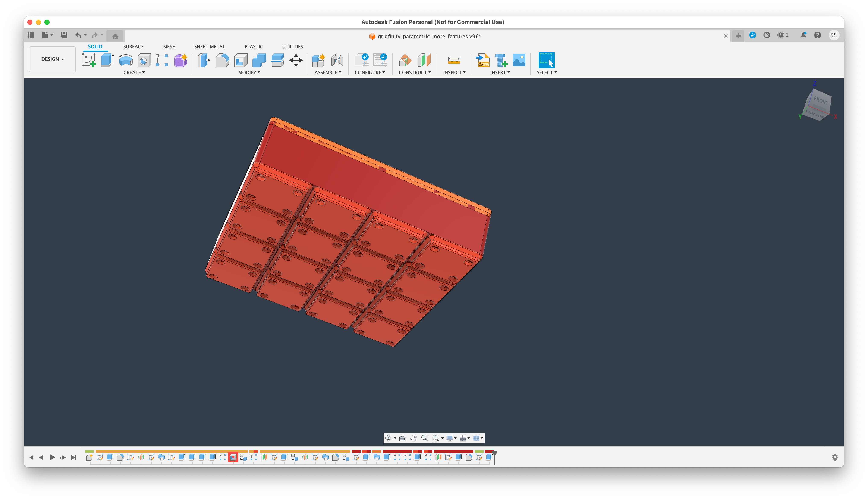Step back one timeline feature
The width and height of the screenshot is (868, 499).
42,457
